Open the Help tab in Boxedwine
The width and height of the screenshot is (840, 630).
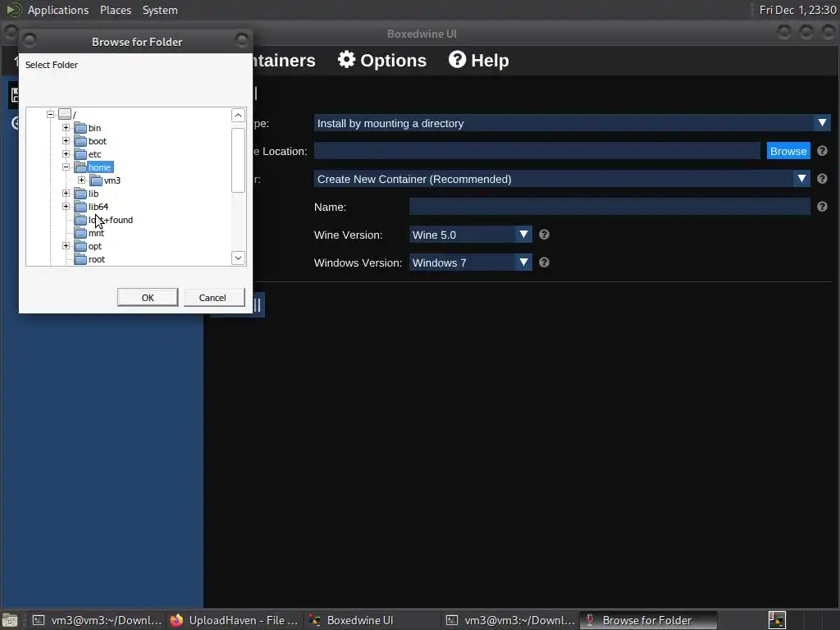tap(478, 60)
